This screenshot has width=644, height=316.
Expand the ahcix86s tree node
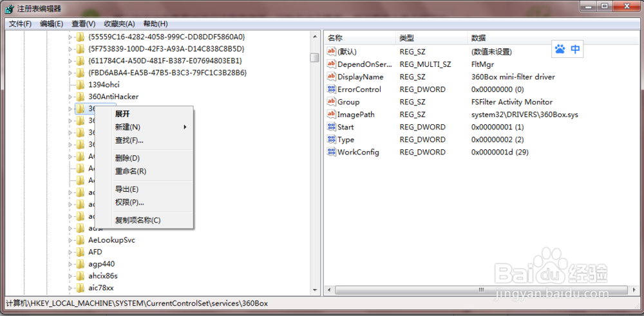coord(70,276)
